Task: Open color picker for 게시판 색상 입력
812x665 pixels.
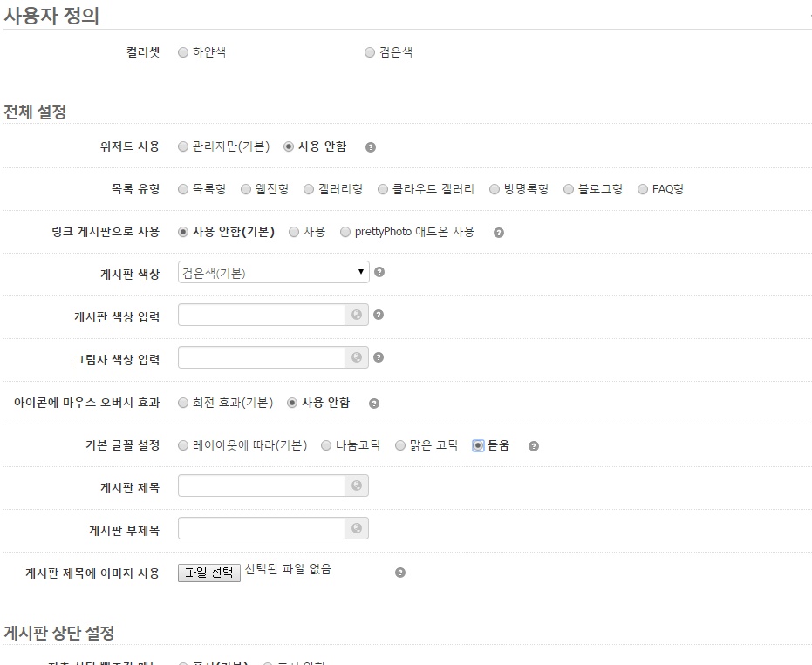Action: (x=356, y=316)
